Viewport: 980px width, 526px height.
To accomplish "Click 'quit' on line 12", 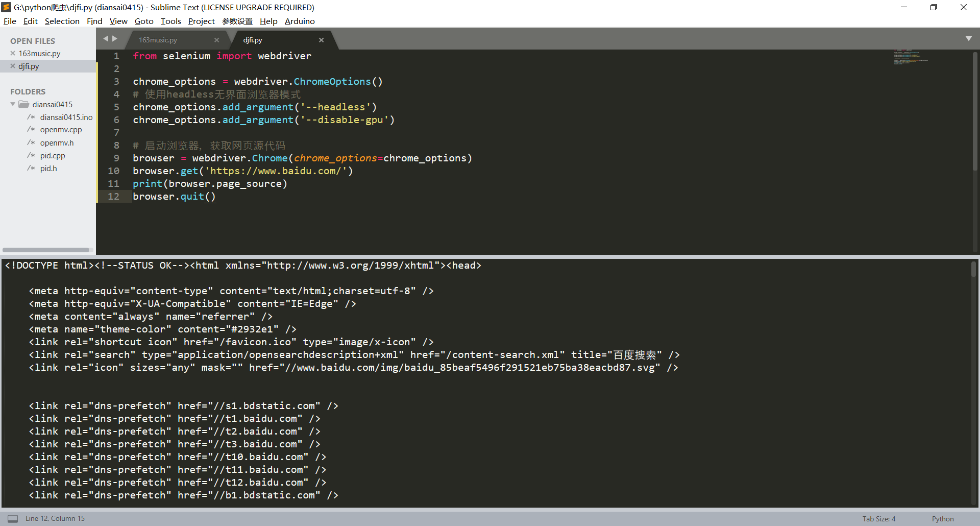I will tap(192, 197).
